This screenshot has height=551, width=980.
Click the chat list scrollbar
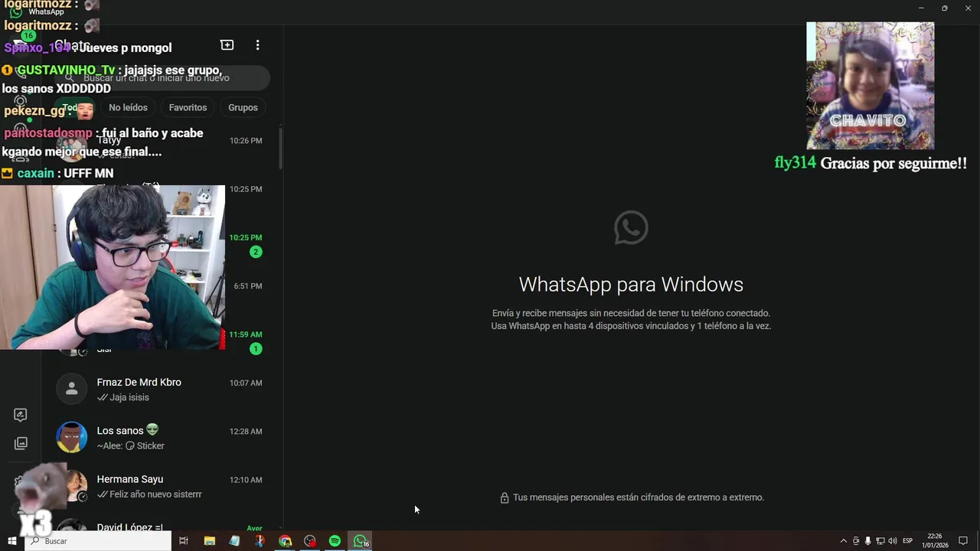280,149
